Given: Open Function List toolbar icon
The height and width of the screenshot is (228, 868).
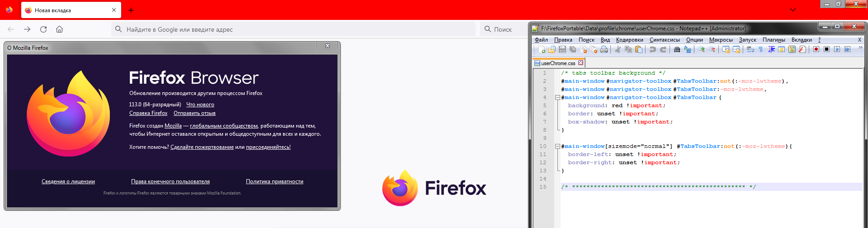Looking at the screenshot, I should click(802, 49).
